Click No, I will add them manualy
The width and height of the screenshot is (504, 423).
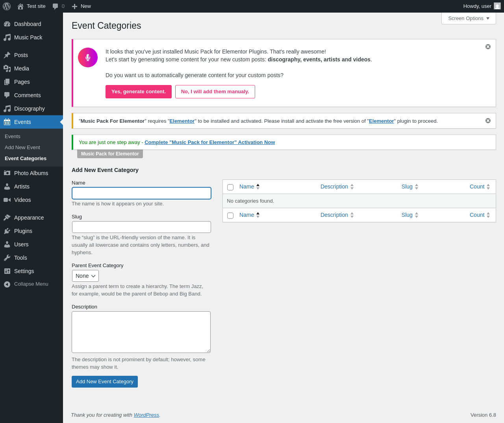[x=215, y=92]
